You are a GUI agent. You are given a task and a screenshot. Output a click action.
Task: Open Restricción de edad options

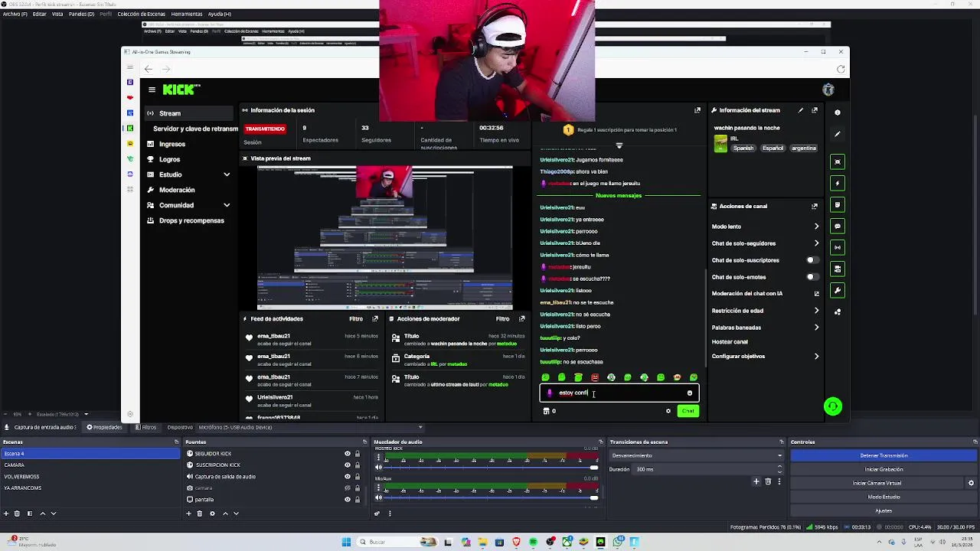816,311
